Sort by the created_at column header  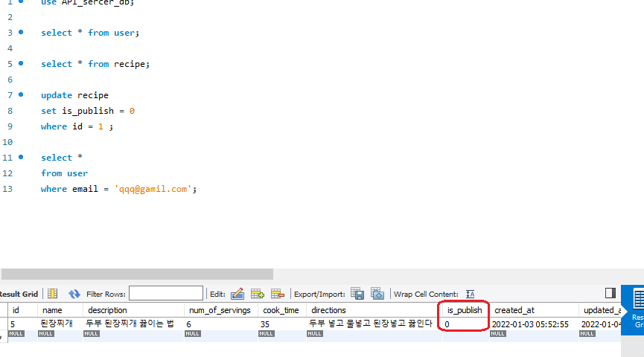pyautogui.click(x=534, y=310)
